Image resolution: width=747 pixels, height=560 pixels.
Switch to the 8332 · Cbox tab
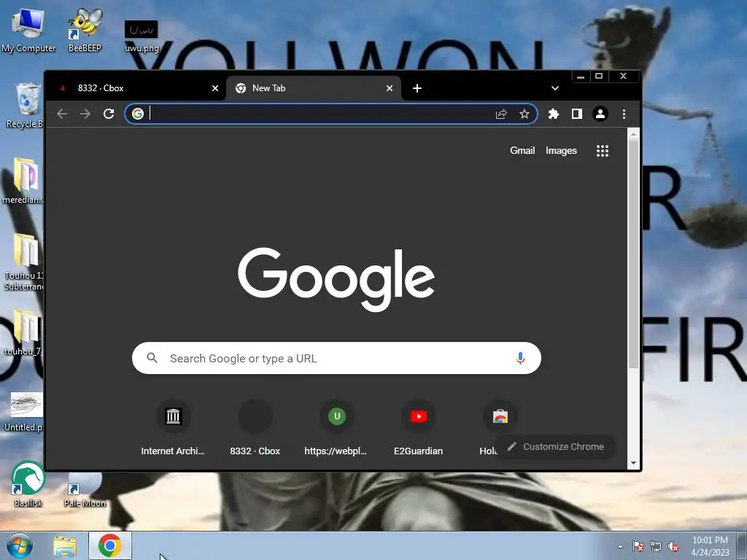pyautogui.click(x=136, y=88)
